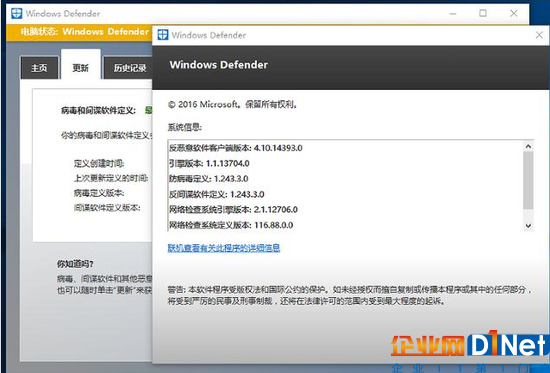Open the 联机查看有关此程序的详细信息 link
Image resolution: width=550 pixels, height=373 pixels.
224,248
